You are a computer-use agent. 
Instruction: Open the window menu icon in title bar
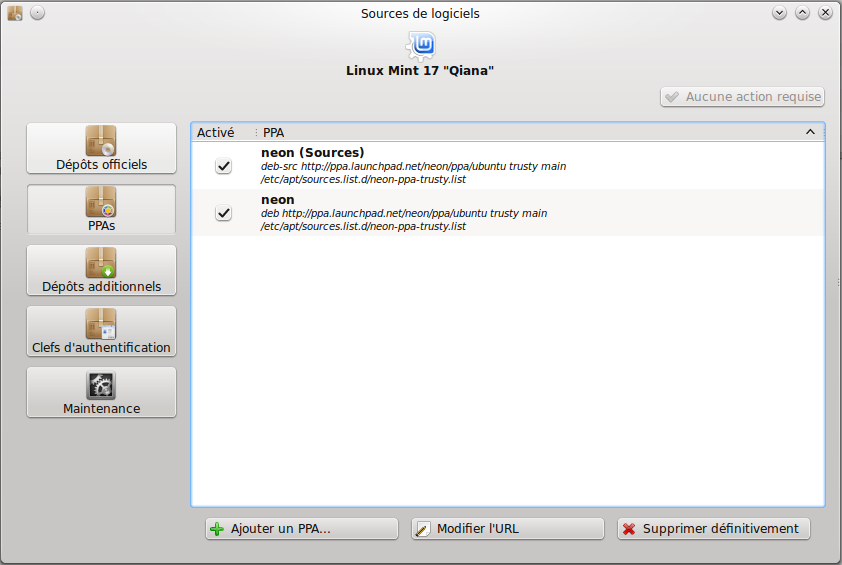click(x=15, y=13)
